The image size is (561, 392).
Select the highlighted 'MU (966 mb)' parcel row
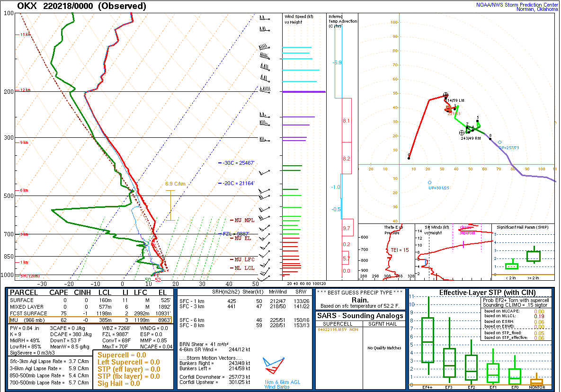(x=90, y=320)
